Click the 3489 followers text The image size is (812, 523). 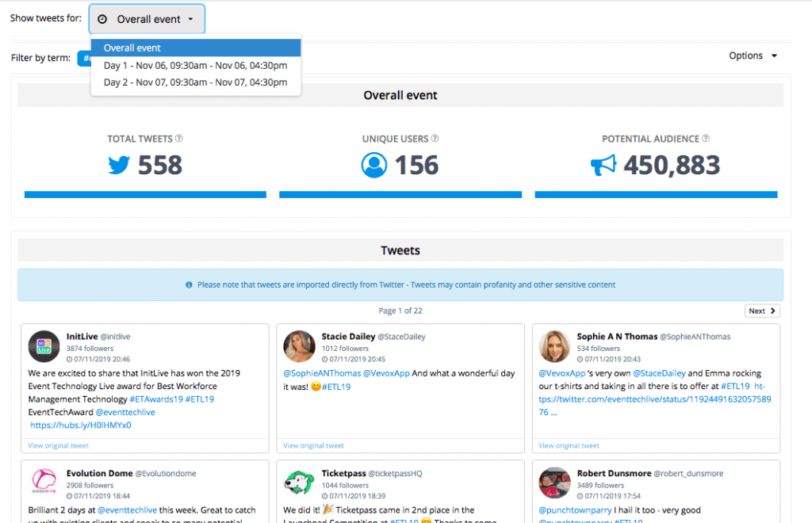(x=601, y=485)
